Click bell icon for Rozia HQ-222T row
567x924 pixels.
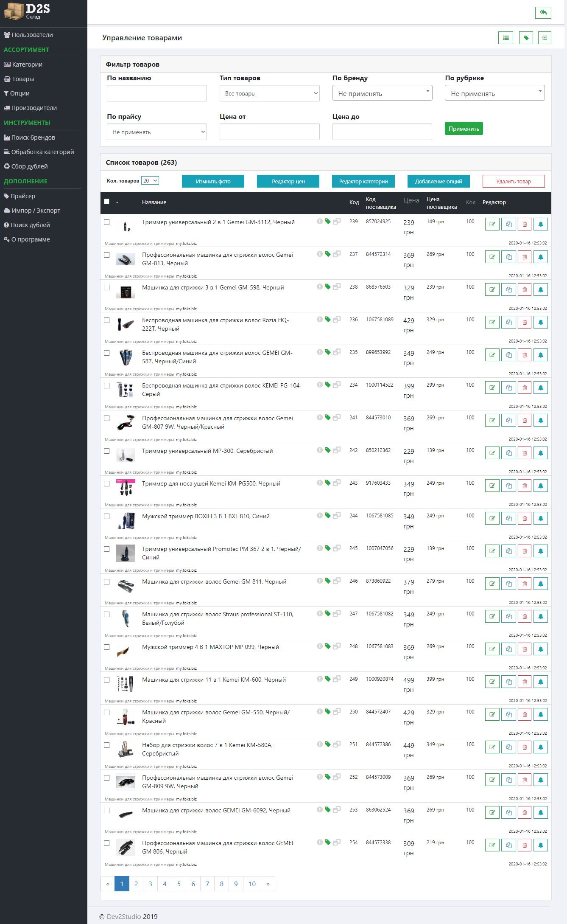[x=541, y=323]
